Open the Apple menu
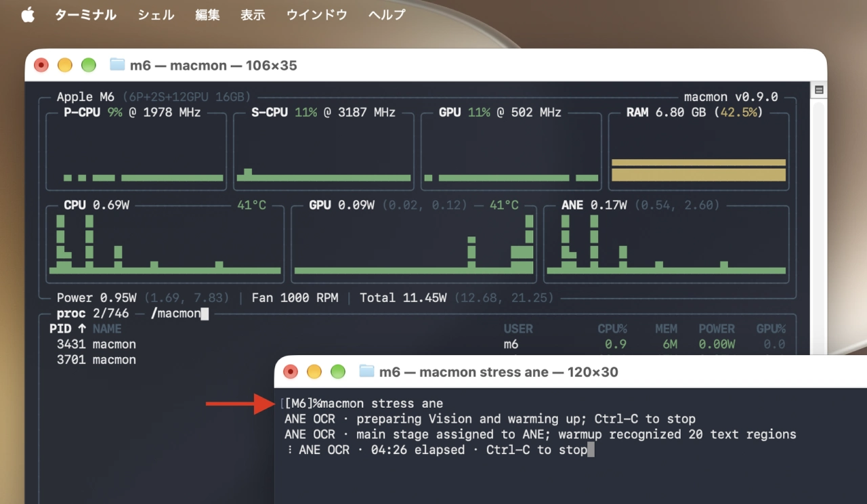This screenshot has width=867, height=504. point(28,15)
